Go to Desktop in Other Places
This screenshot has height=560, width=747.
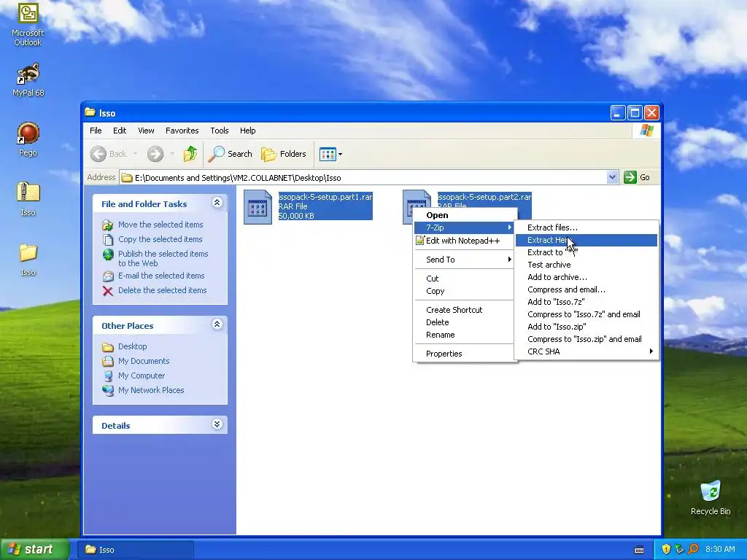133,346
